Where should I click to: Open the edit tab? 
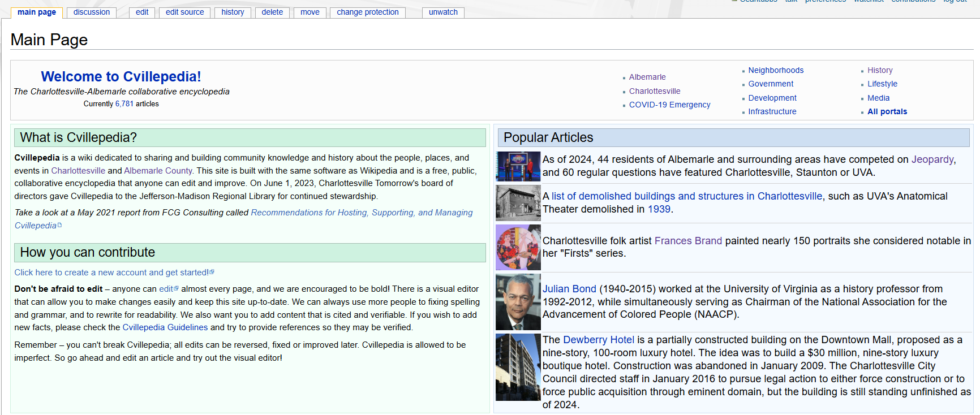pos(142,12)
